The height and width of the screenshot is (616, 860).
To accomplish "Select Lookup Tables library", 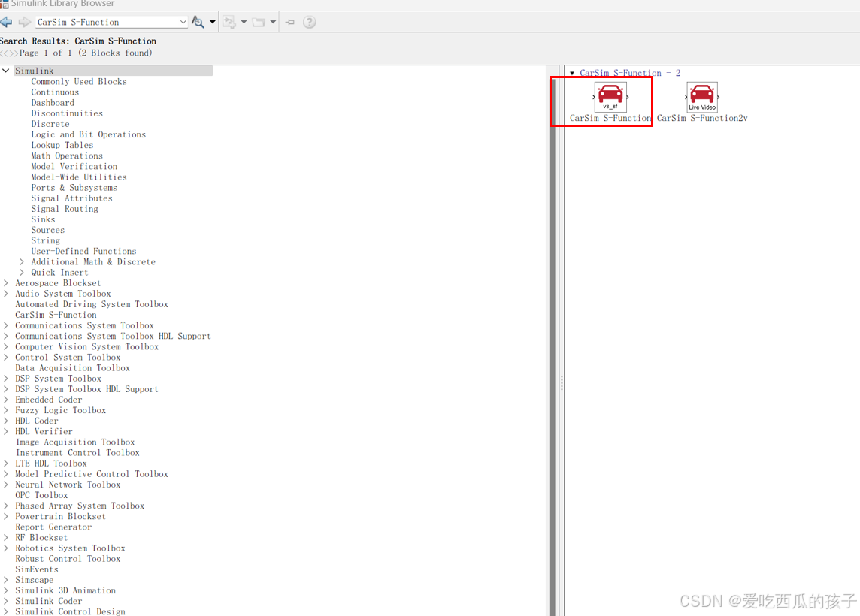I will pyautogui.click(x=62, y=145).
